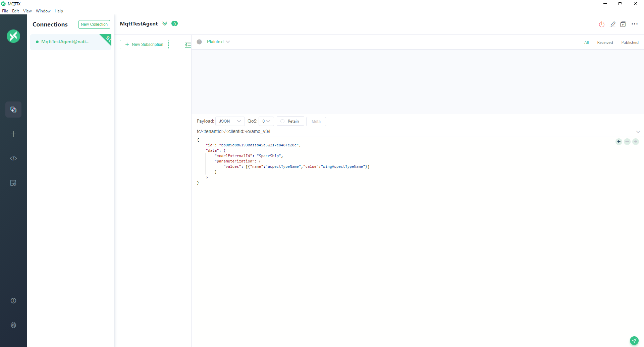644x347 pixels.
Task: Open the Script page icon
Action: (x=13, y=158)
